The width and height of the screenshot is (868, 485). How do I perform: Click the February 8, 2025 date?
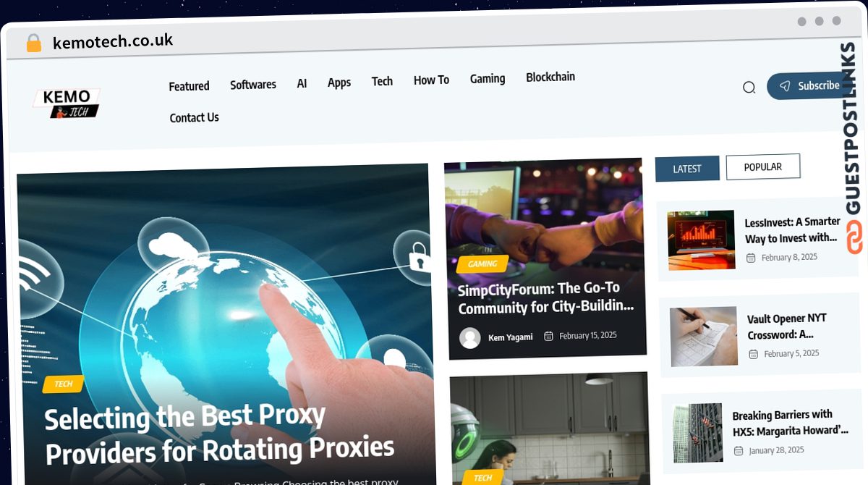click(789, 257)
